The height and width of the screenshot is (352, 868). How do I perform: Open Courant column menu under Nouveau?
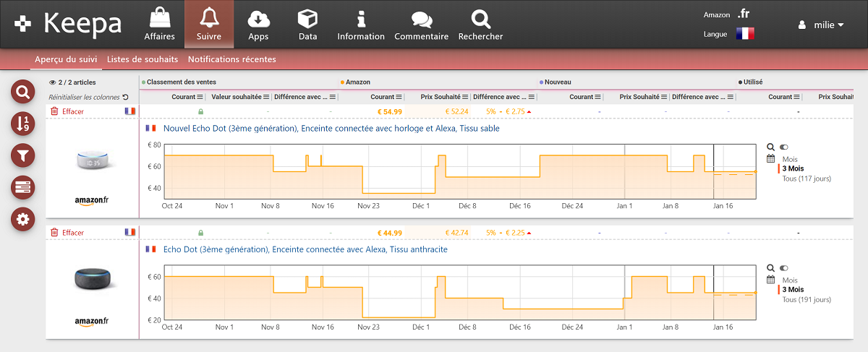[x=597, y=97]
